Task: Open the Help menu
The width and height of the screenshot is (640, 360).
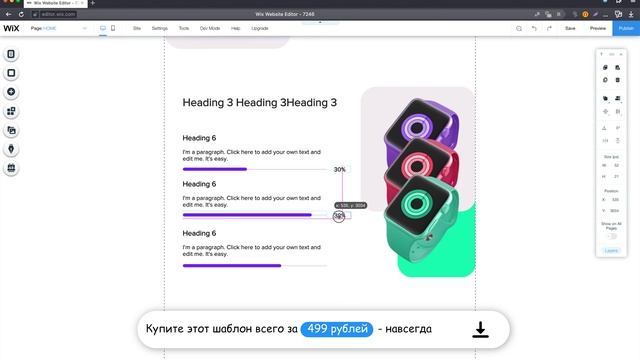Action: coord(236,28)
